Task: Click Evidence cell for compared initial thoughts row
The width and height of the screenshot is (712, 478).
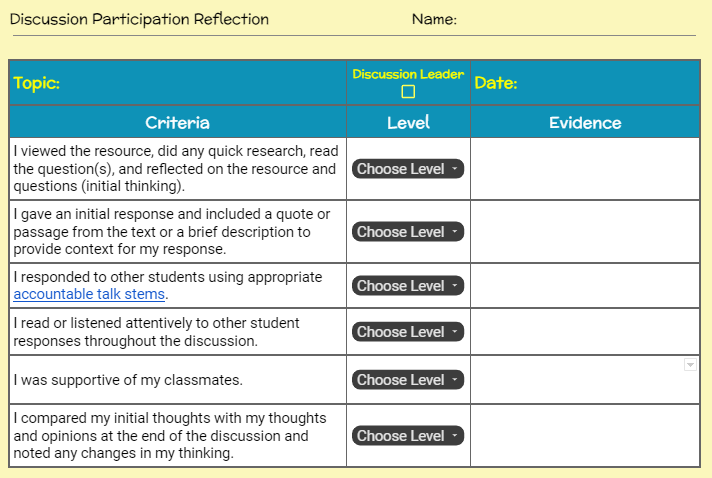Action: (585, 436)
